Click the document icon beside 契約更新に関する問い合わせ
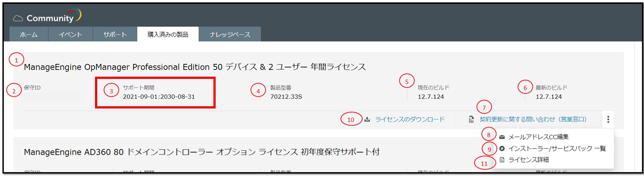The height and width of the screenshot is (176, 644). [471, 119]
